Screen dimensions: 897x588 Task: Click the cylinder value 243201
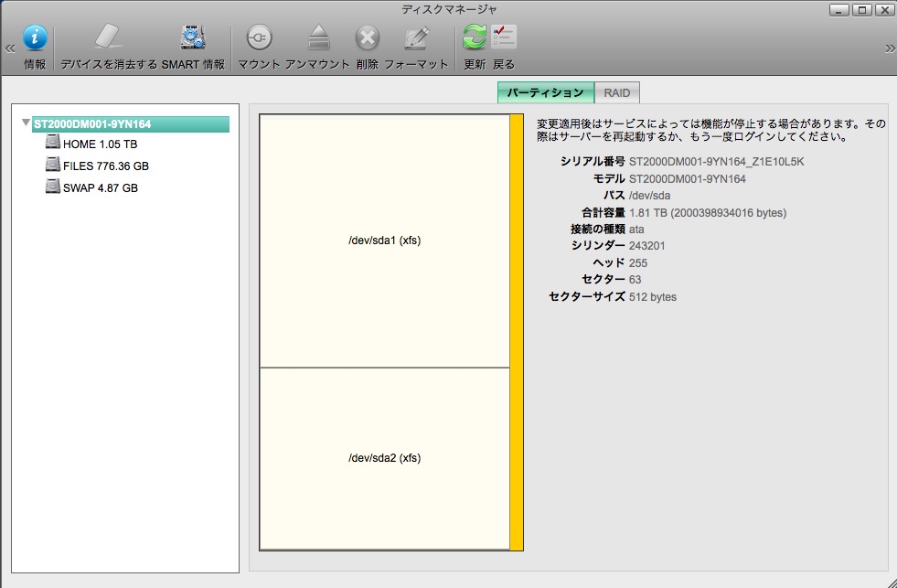[x=647, y=246]
